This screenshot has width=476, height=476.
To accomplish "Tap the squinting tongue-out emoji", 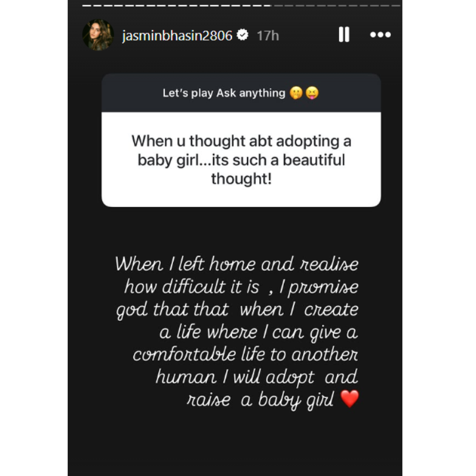I will click(x=312, y=93).
